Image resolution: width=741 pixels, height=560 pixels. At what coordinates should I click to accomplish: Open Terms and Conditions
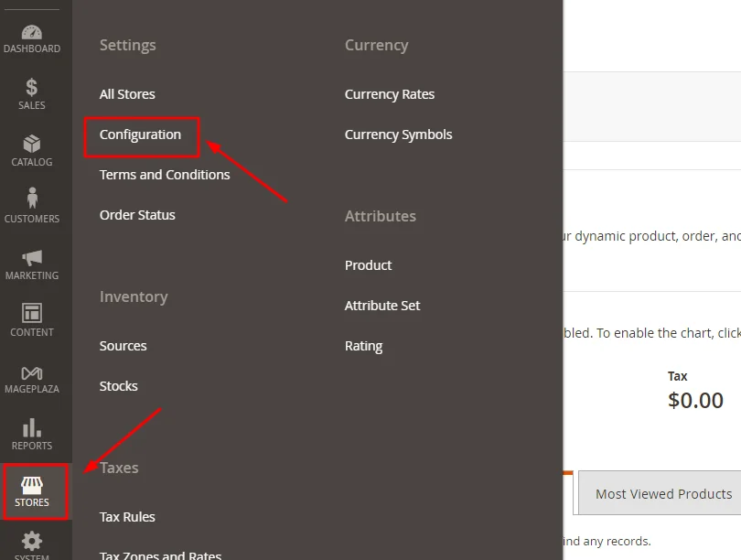tap(165, 175)
